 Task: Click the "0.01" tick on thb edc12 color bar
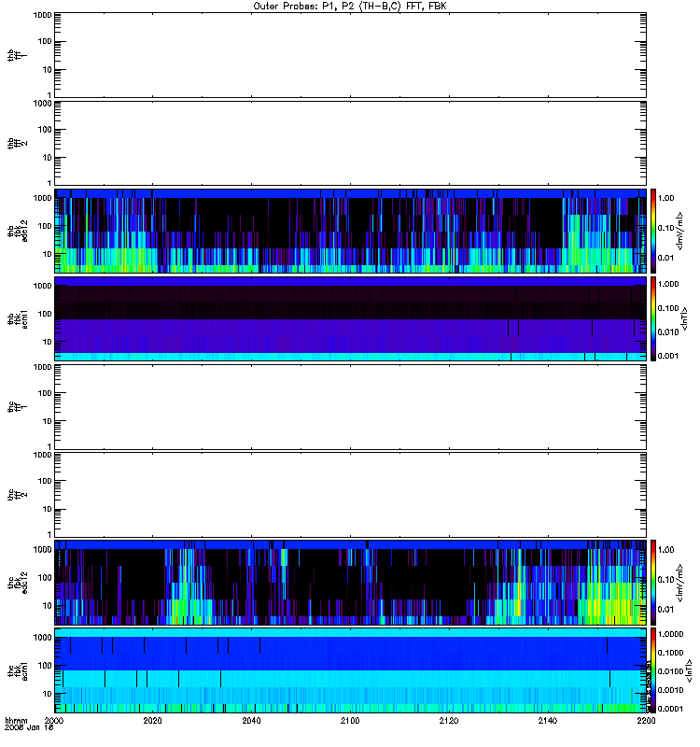(x=666, y=258)
